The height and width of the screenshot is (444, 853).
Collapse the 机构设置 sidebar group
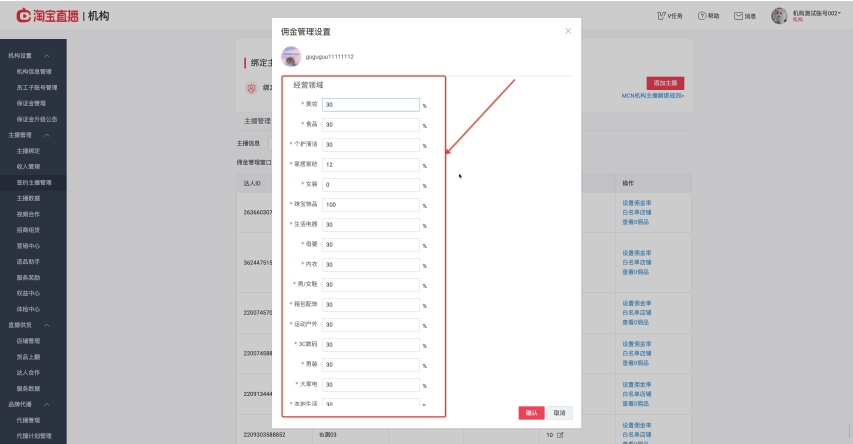point(47,56)
